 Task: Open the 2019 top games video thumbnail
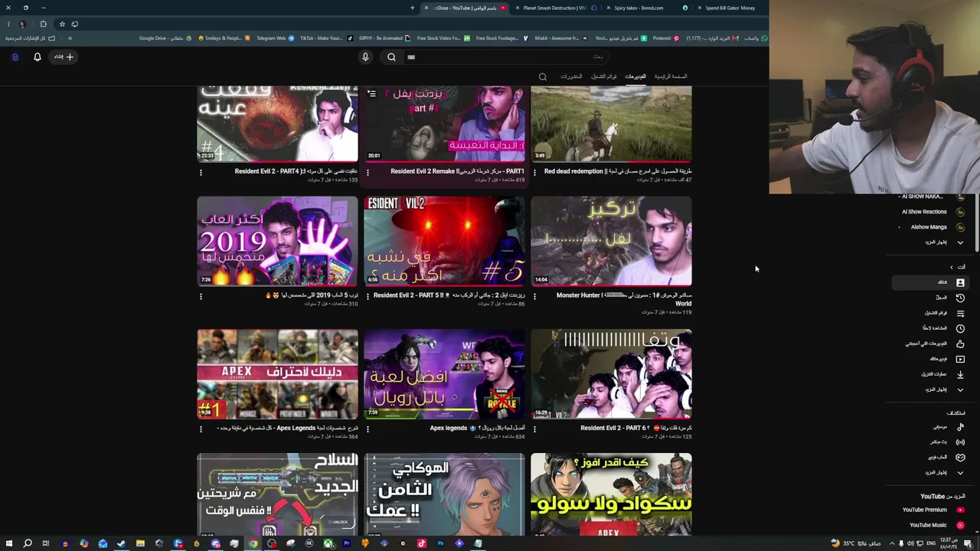(x=277, y=241)
